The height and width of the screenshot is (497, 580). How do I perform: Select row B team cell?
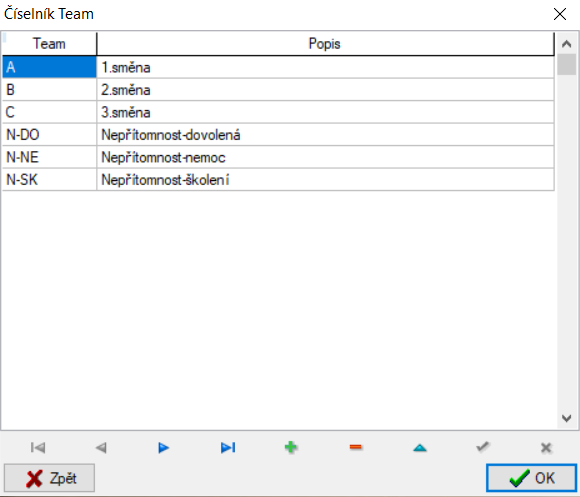[x=49, y=90]
